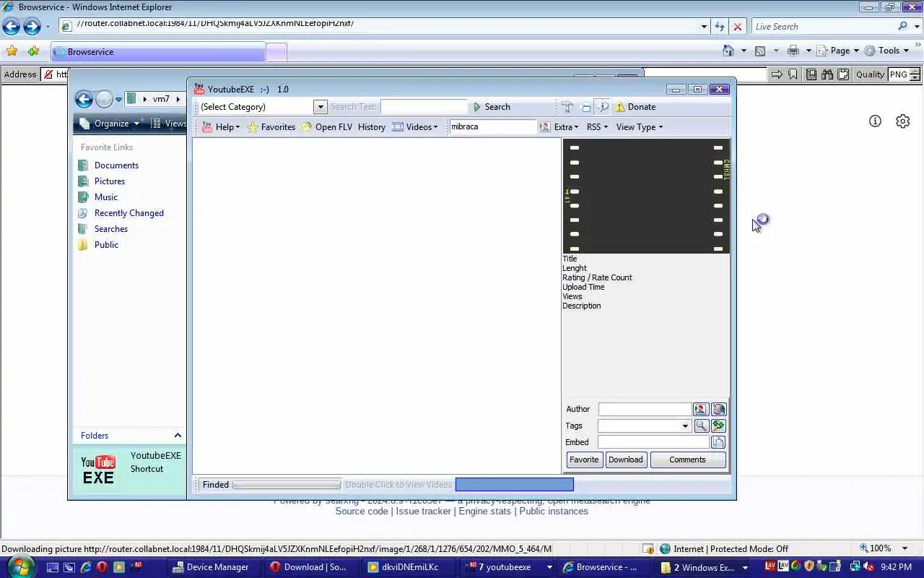Click the hammer settings icon in YoutubeEXE toolbar
The width and height of the screenshot is (924, 578).
pyautogui.click(x=567, y=107)
